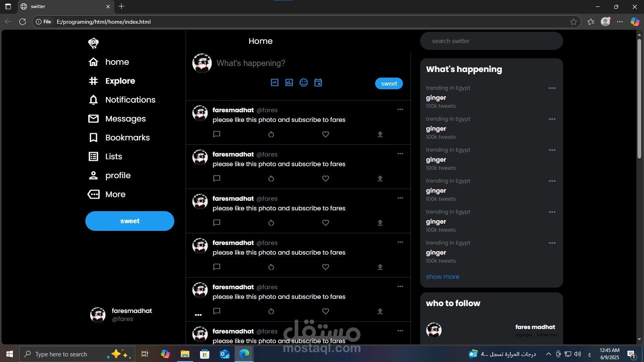Open the Messages envelope icon
This screenshot has height=362, width=644.
click(93, 119)
